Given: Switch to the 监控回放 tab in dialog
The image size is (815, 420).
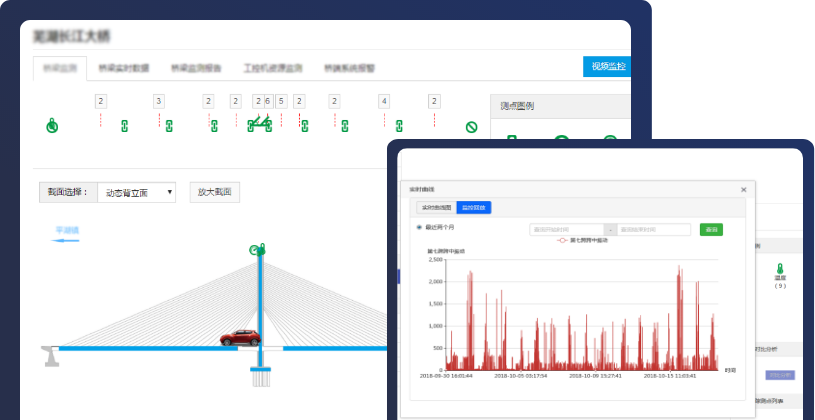Looking at the screenshot, I should coord(473,208).
